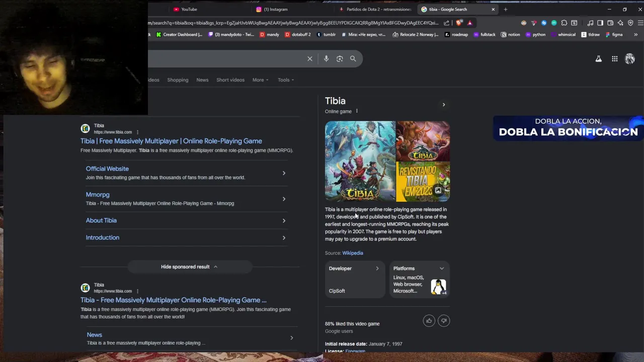The height and width of the screenshot is (362, 644).
Task: Select the News search filter
Action: tap(202, 80)
